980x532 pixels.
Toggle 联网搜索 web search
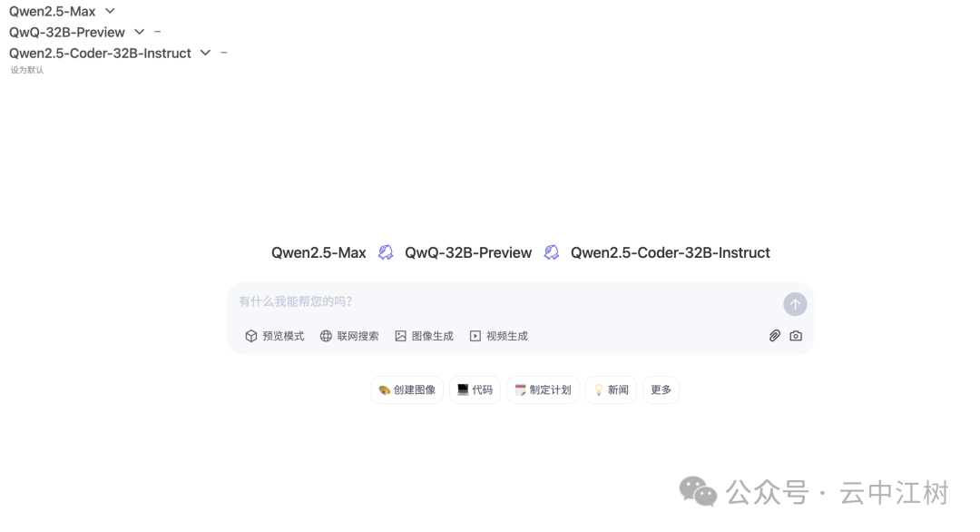tap(349, 336)
